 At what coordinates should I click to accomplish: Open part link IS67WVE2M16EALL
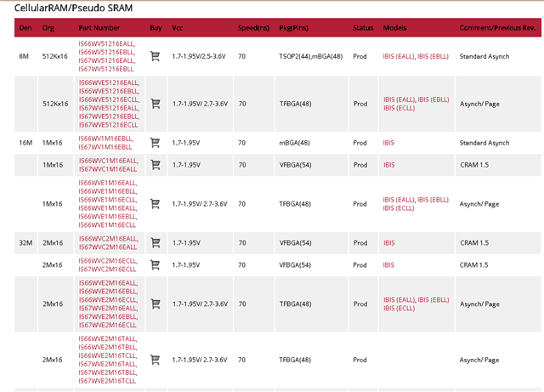click(x=108, y=309)
